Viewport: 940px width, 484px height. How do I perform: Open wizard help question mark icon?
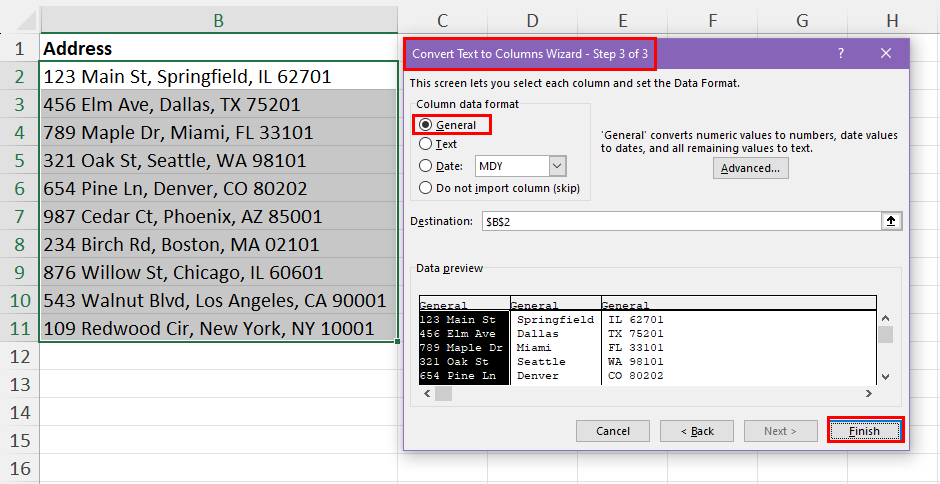[x=841, y=53]
